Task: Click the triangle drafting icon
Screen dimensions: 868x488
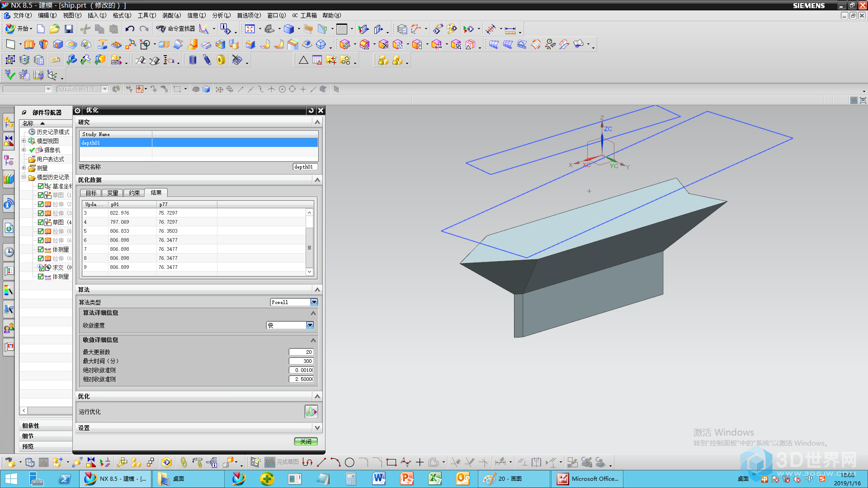Action: [x=303, y=60]
